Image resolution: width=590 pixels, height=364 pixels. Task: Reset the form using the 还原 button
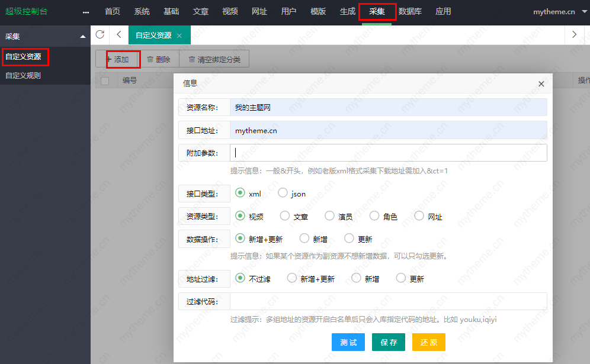[x=428, y=342]
